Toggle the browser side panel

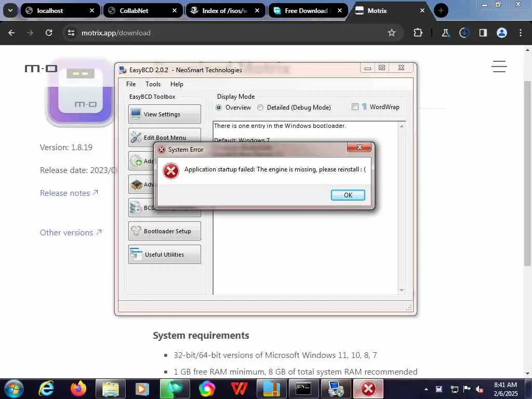coord(483,33)
